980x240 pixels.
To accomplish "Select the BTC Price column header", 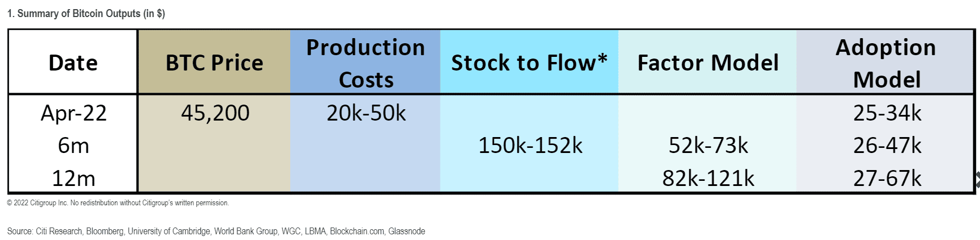I will coord(214,63).
